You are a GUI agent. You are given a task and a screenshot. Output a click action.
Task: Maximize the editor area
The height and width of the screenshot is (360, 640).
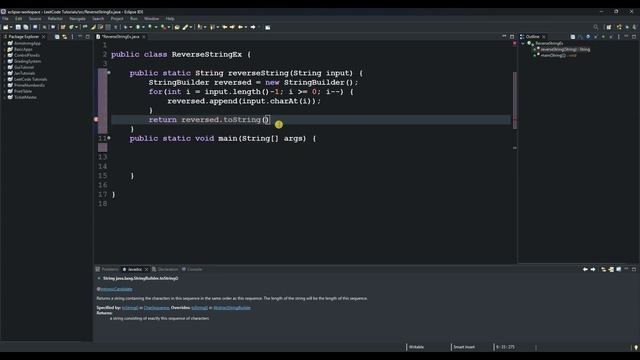(512, 37)
